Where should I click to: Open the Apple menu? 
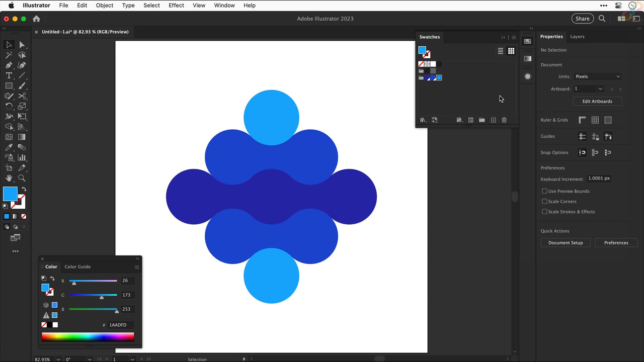11,5
